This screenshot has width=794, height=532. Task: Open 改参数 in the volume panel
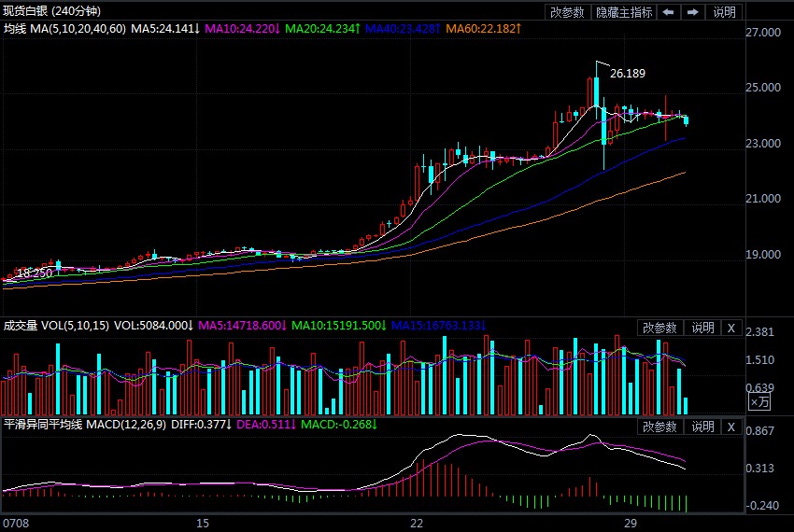coord(661,328)
